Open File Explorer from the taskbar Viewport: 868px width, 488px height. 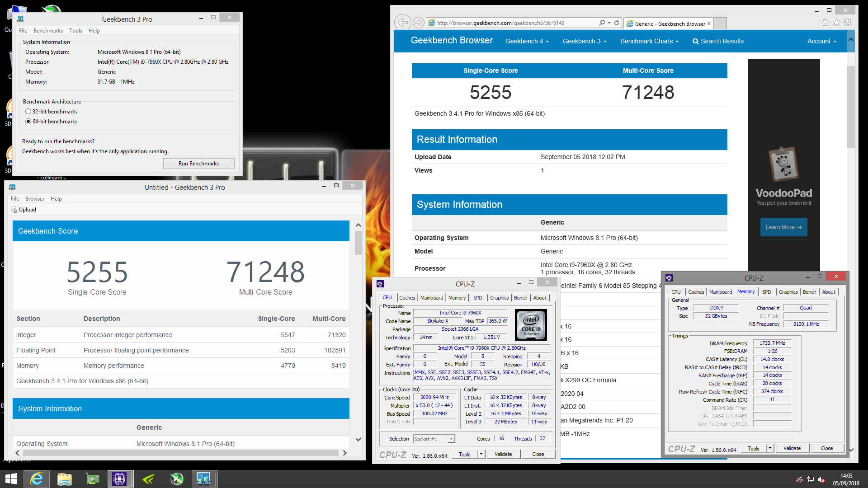(64, 479)
